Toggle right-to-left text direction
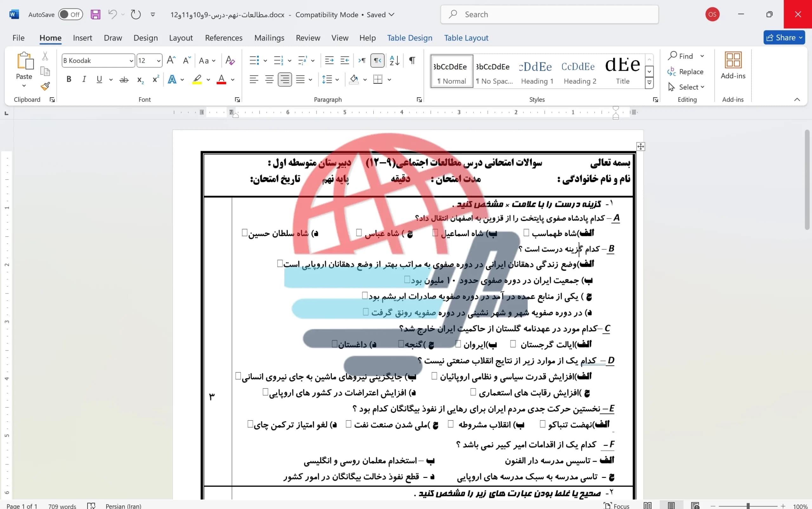This screenshot has width=812, height=509. [x=377, y=61]
